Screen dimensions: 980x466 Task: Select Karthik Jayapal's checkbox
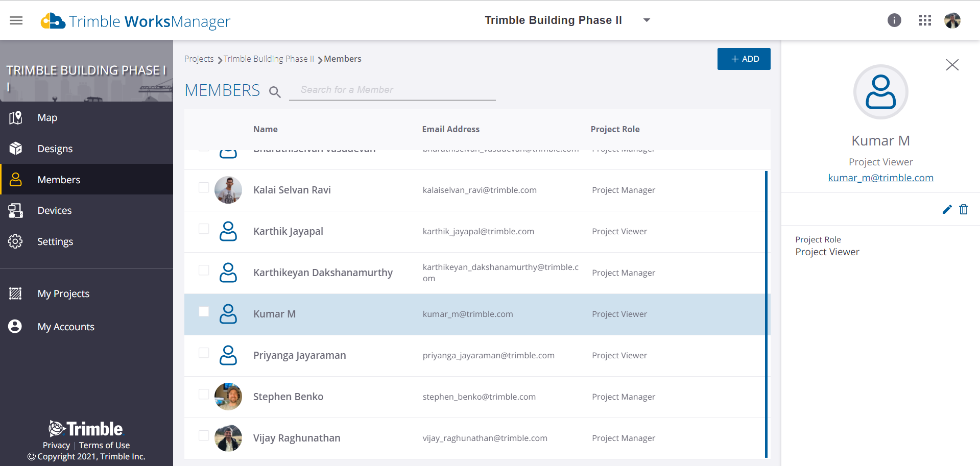[204, 229]
